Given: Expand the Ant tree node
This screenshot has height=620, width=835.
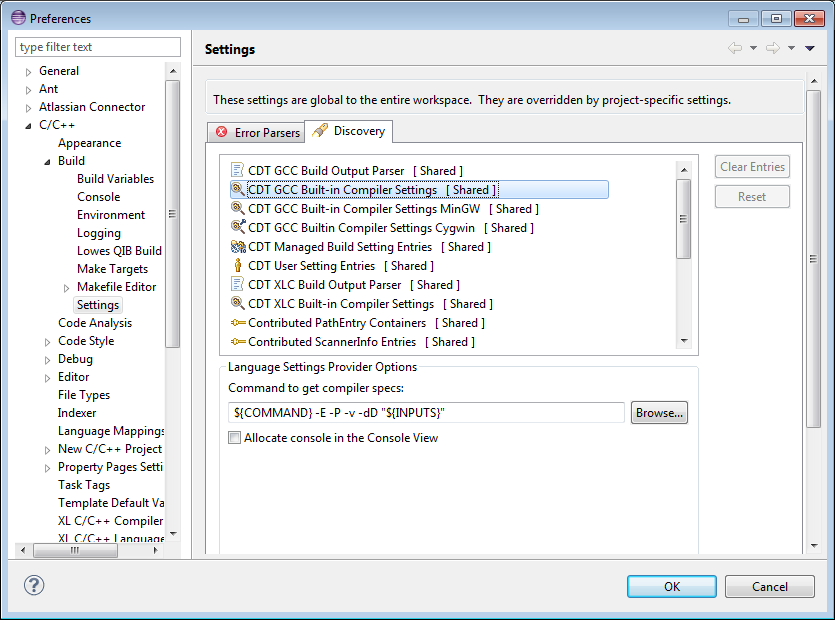Looking at the screenshot, I should pyautogui.click(x=29, y=90).
